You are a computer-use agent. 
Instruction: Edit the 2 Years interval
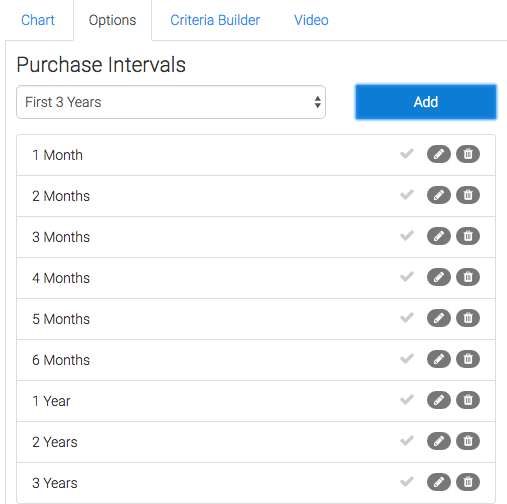(x=439, y=441)
